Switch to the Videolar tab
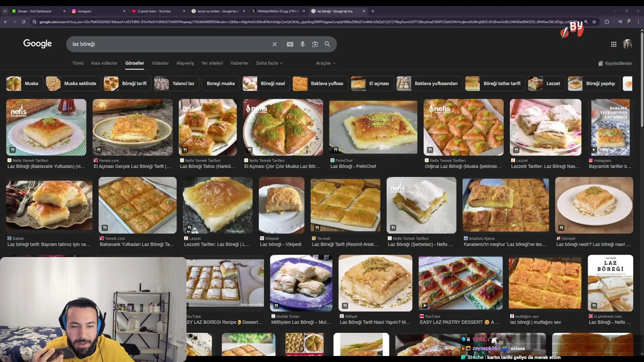This screenshot has height=362, width=644. pos(160,63)
